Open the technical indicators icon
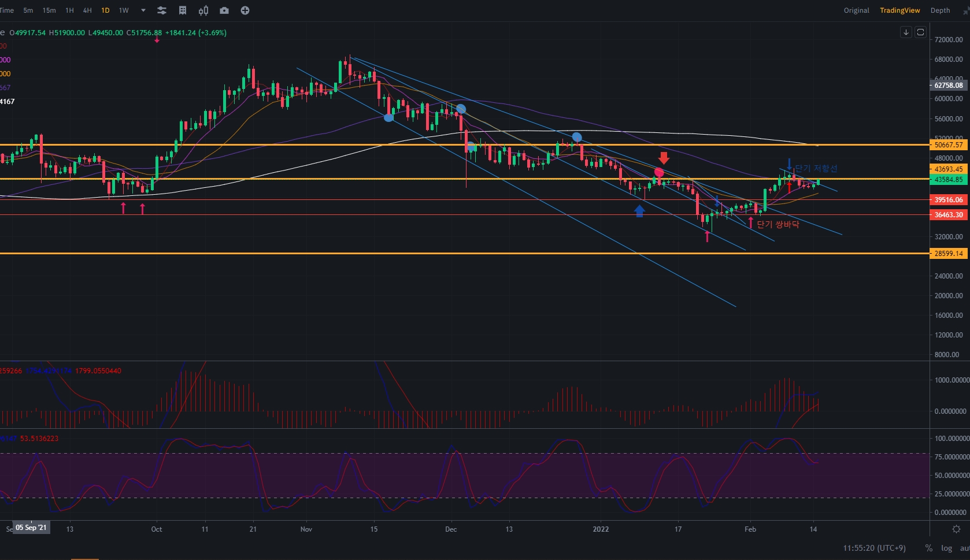 183,10
